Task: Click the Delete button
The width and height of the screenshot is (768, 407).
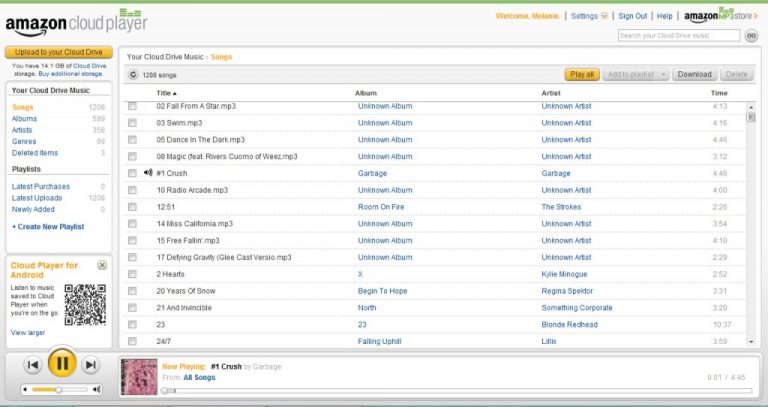Action: (x=737, y=74)
